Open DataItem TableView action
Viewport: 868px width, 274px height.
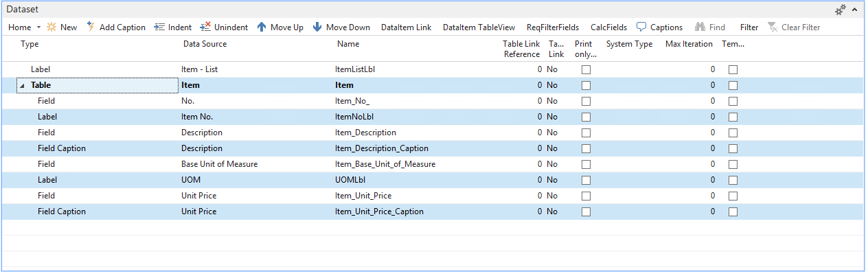click(x=479, y=27)
